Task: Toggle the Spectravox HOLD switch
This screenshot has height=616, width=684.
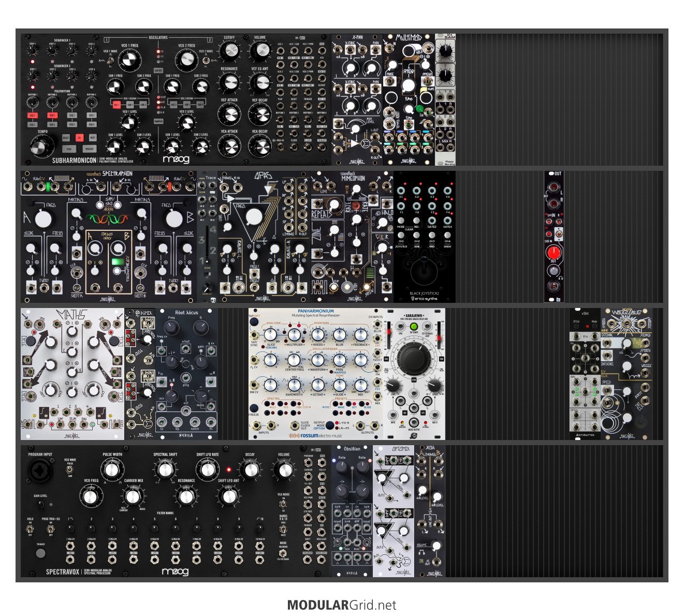Action: coord(31,529)
